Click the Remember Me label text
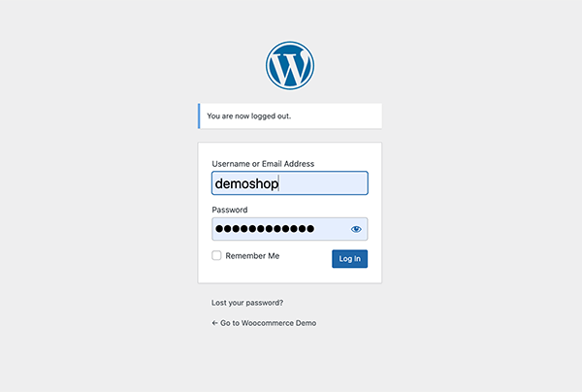This screenshot has width=582, height=392. coord(252,256)
